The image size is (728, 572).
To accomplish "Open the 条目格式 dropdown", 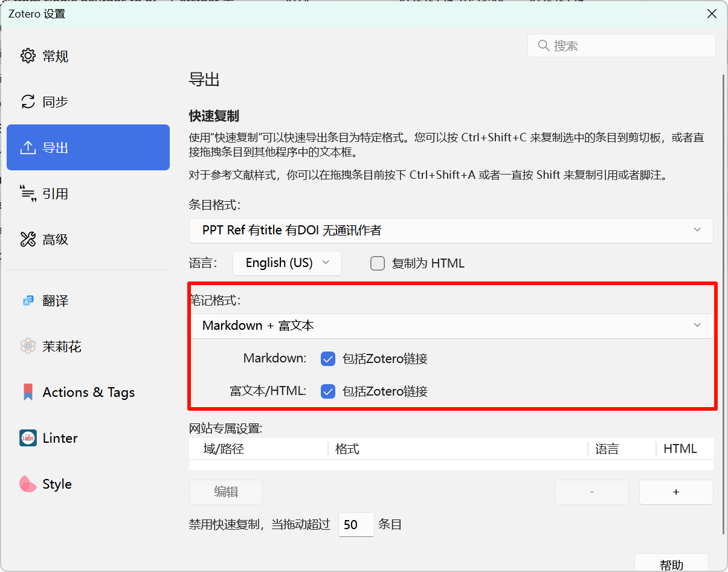I will point(451,230).
